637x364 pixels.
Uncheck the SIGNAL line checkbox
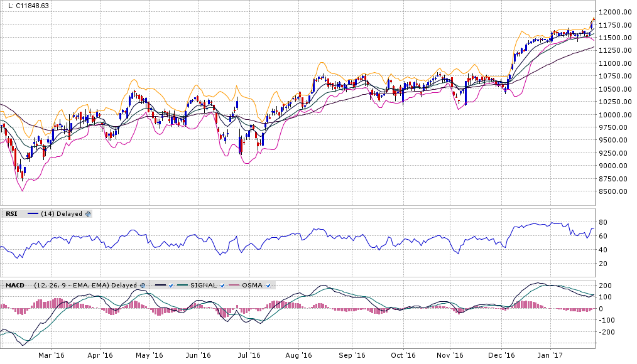[222, 286]
